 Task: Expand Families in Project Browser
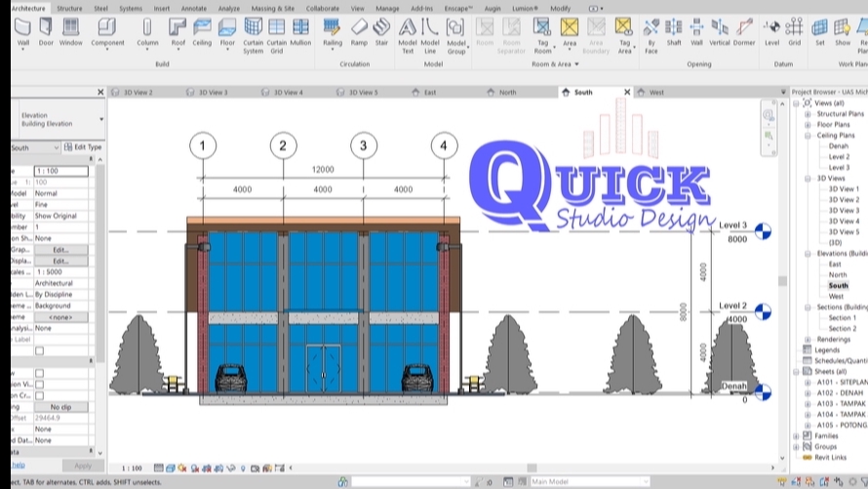(x=797, y=436)
